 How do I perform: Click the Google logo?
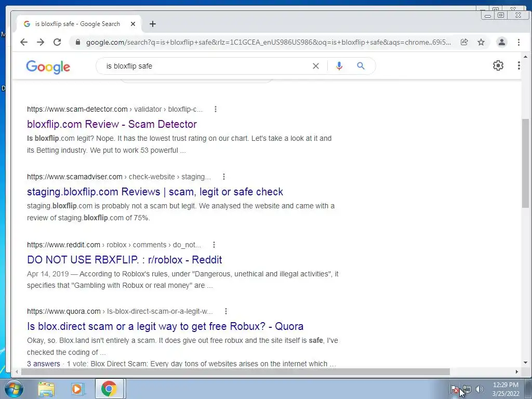point(48,66)
